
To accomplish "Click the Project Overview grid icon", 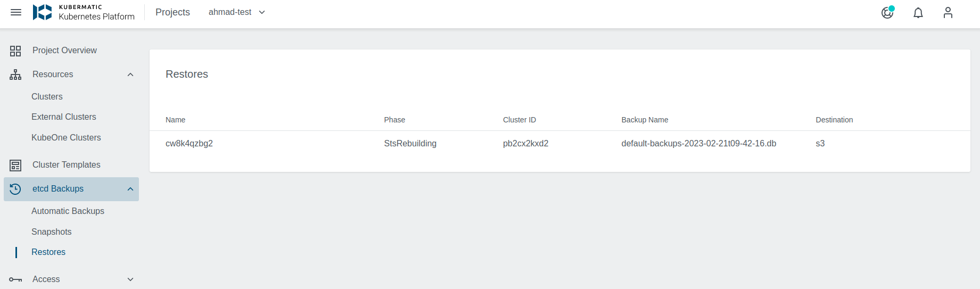I will 15,51.
